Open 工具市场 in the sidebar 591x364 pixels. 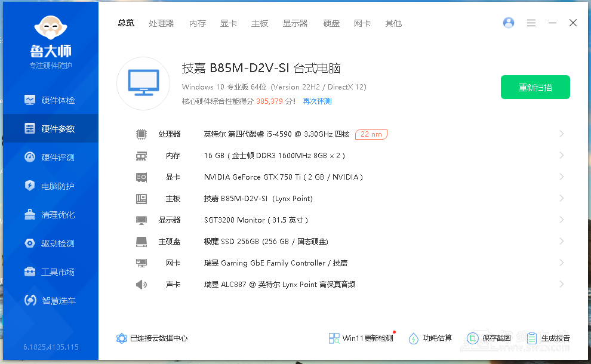[x=51, y=272]
